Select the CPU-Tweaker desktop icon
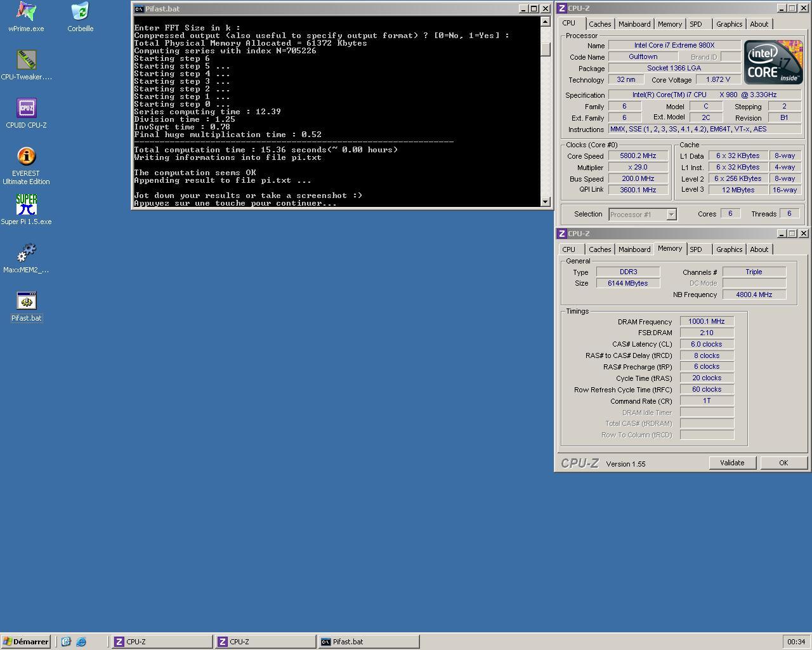Image resolution: width=812 pixels, height=650 pixels. 26,65
